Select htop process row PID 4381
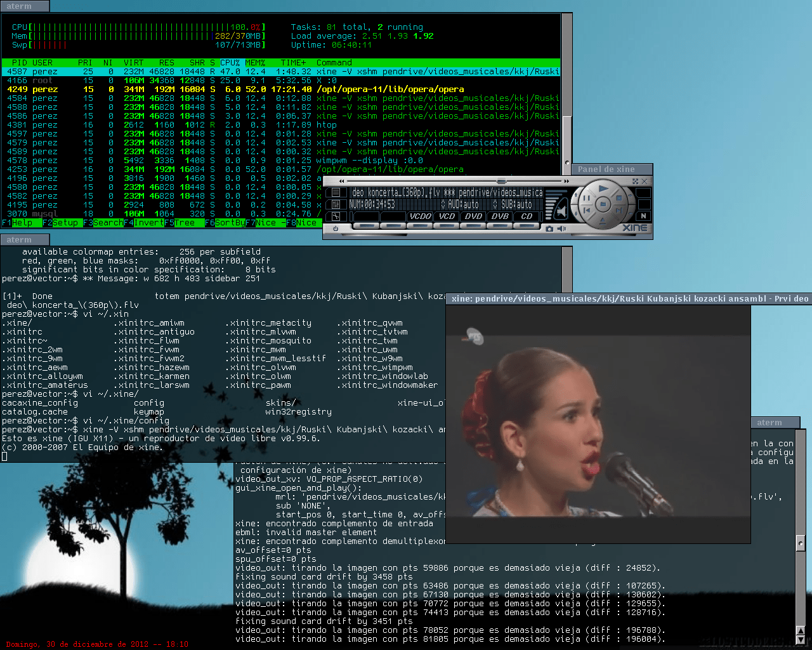 pyautogui.click(x=281, y=125)
